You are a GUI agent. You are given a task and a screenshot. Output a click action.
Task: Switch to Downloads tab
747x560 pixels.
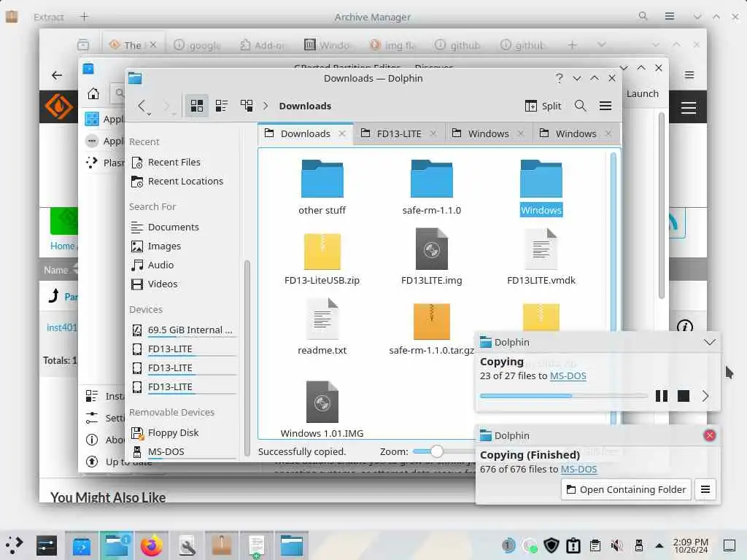click(x=305, y=134)
